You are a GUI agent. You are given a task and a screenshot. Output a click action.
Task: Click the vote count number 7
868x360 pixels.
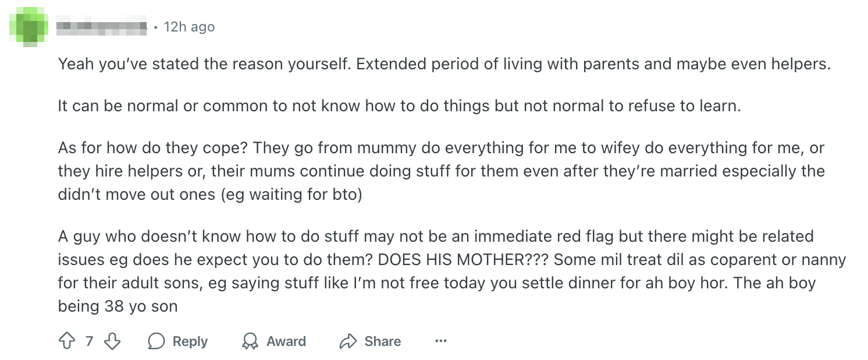[89, 341]
